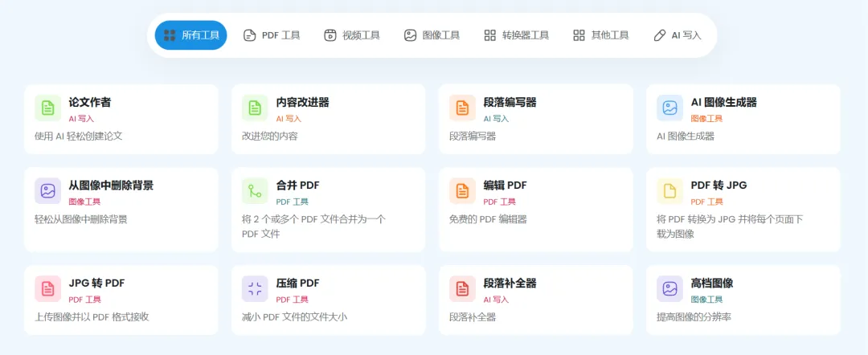Click the purple image icon for 从图像中删除背景
Screen dimensions: 868x355
pyautogui.click(x=47, y=191)
